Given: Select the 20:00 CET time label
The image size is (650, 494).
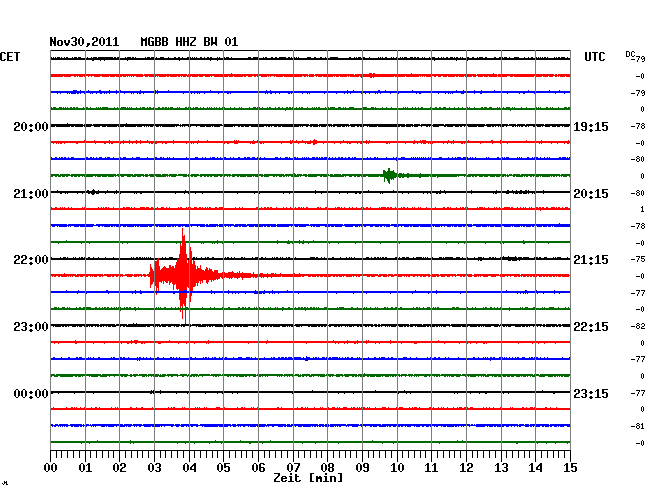Looking at the screenshot, I should 31,127.
